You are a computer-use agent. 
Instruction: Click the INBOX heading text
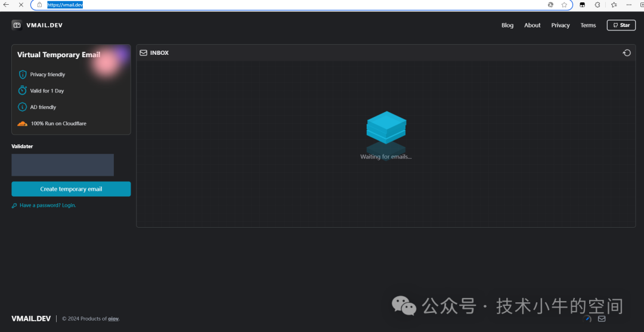click(159, 53)
